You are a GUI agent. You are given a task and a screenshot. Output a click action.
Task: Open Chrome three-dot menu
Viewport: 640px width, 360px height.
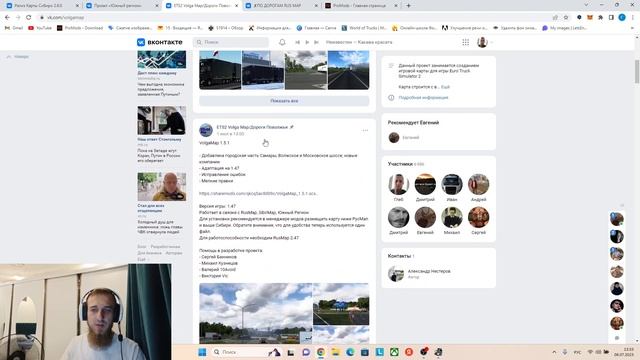click(633, 18)
